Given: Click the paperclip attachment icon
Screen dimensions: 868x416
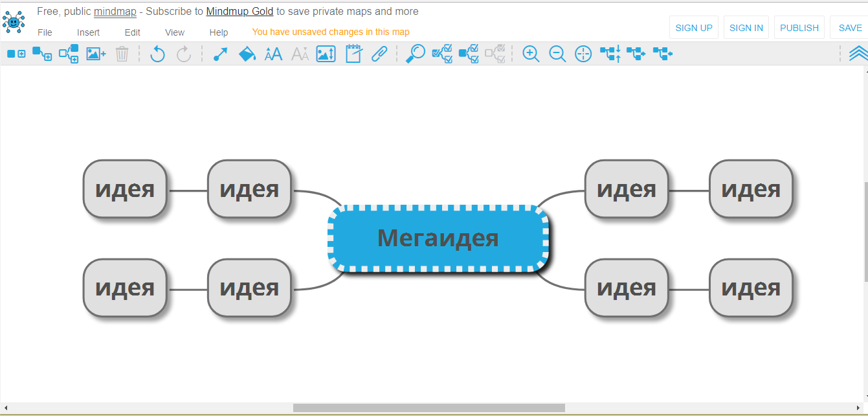Looking at the screenshot, I should point(379,54).
